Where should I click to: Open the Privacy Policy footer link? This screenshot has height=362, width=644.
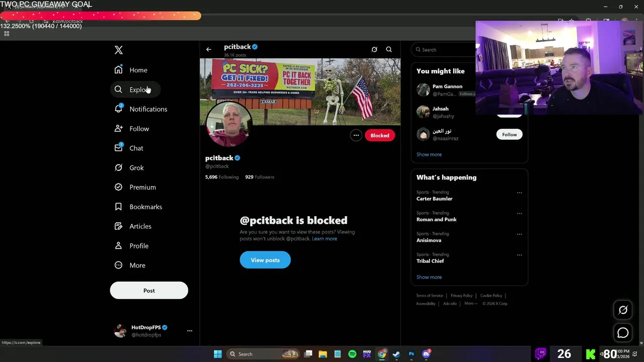pyautogui.click(x=461, y=296)
